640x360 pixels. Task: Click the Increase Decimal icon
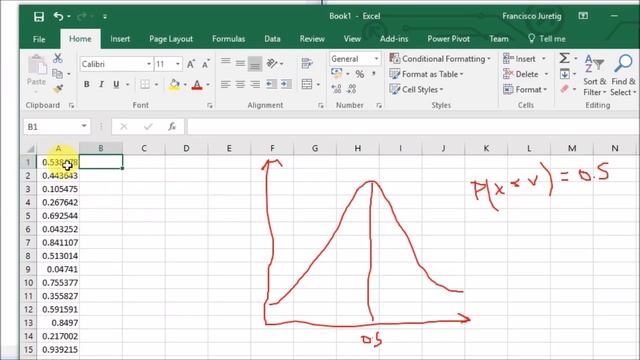coord(336,89)
